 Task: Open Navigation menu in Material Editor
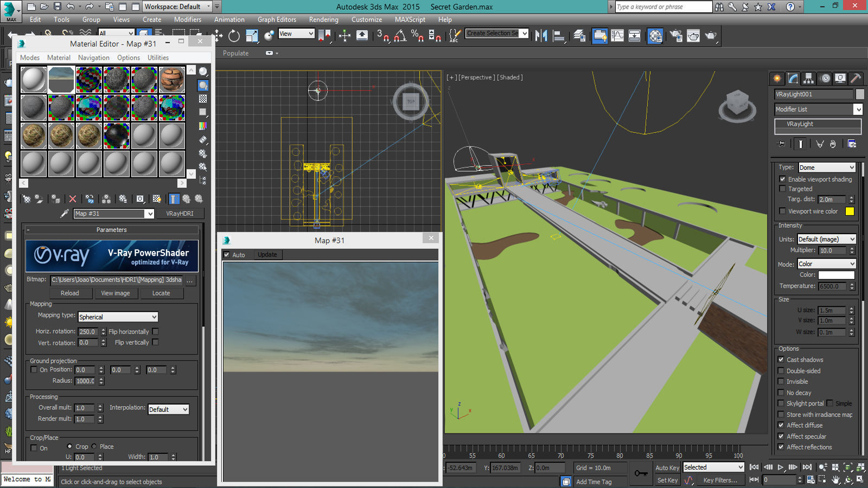(93, 57)
